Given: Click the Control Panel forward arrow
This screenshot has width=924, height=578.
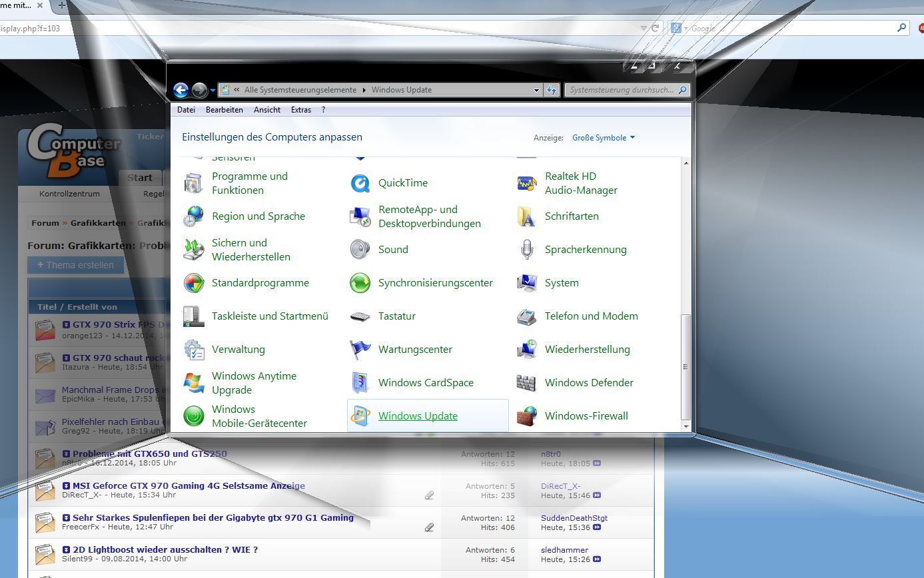Looking at the screenshot, I should (x=199, y=90).
